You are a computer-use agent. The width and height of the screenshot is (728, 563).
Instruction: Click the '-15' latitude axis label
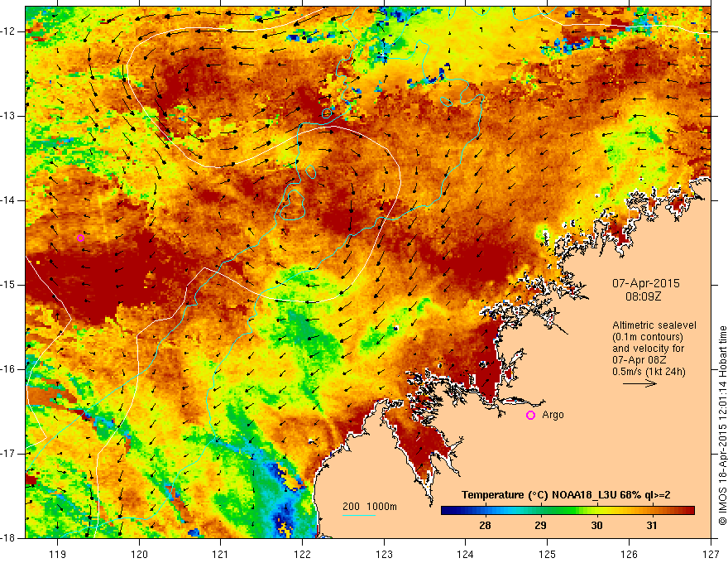pyautogui.click(x=9, y=285)
